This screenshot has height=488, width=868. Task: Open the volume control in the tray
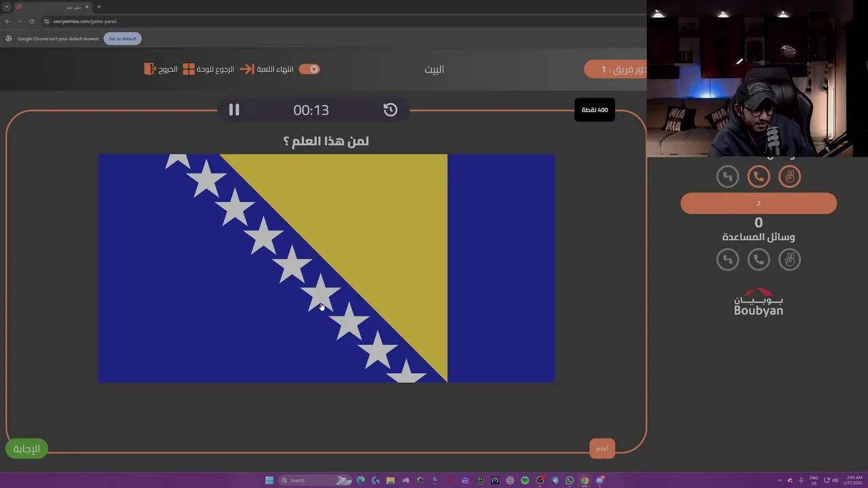pos(835,481)
